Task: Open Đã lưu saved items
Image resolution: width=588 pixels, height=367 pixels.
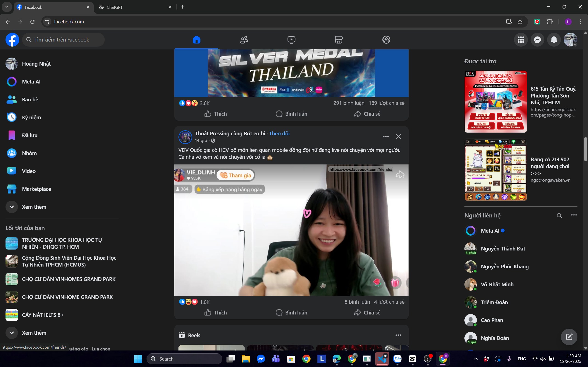Action: pyautogui.click(x=30, y=135)
